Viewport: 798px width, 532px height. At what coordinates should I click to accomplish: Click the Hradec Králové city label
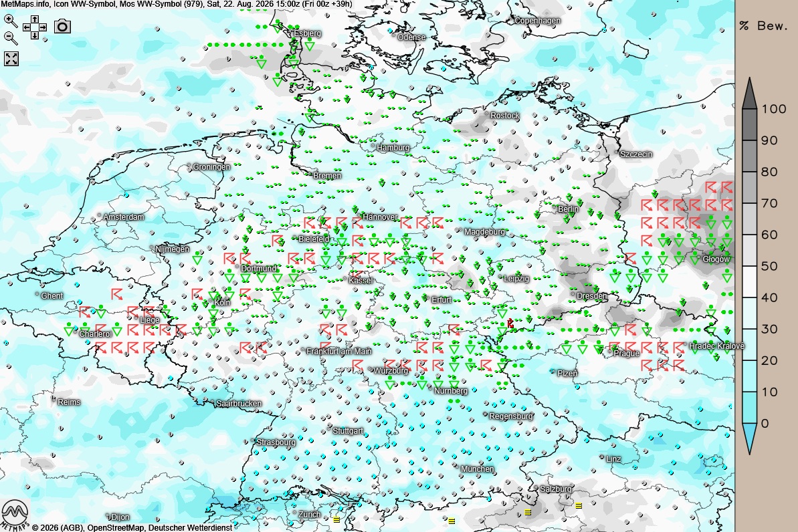717,346
